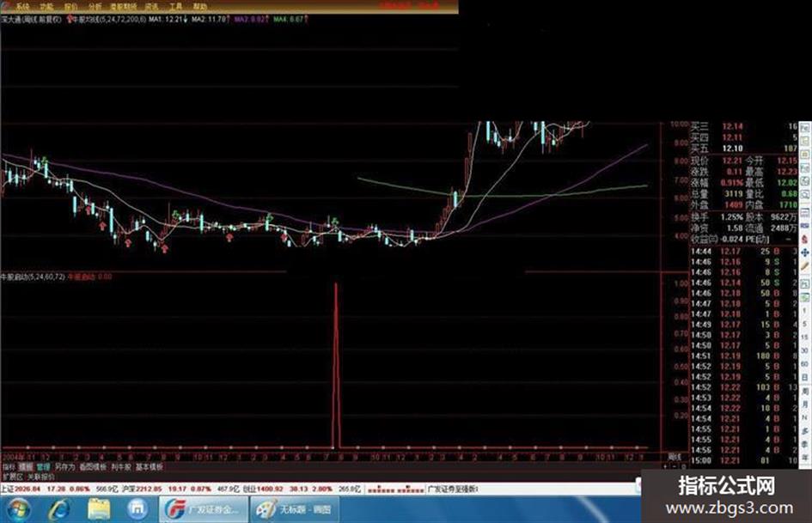Click the 周线 period label under chart
Viewport: 812px width, 523px height.
675,457
